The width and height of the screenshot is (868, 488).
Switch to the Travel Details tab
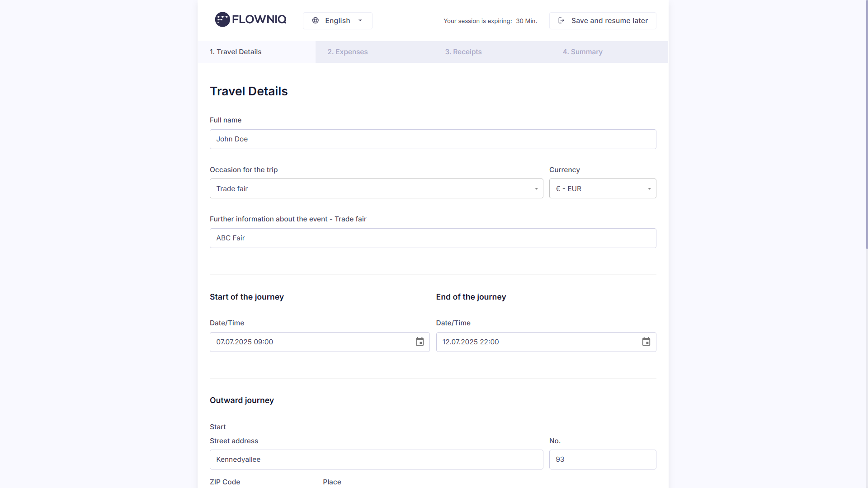coord(256,52)
